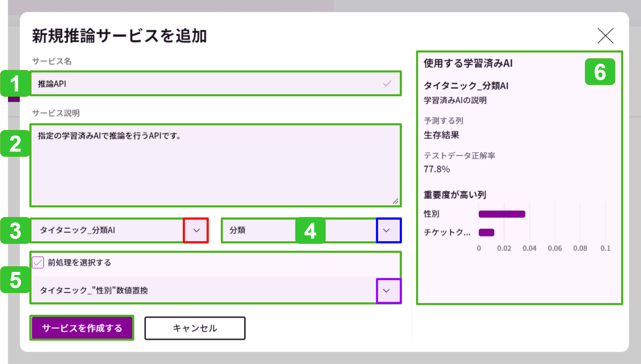Close the 新規推論サービスを追加 dialog
Screen dimensions: 641x364
pos(605,36)
